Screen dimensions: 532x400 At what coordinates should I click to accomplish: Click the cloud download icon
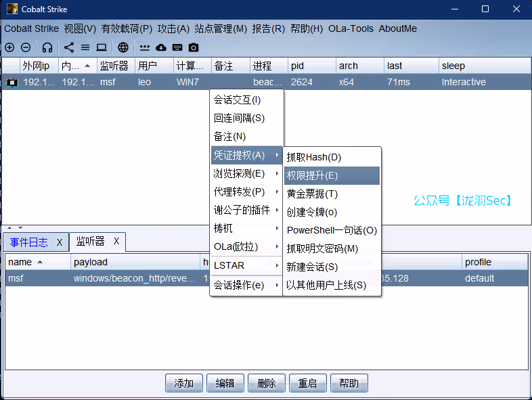tap(161, 47)
